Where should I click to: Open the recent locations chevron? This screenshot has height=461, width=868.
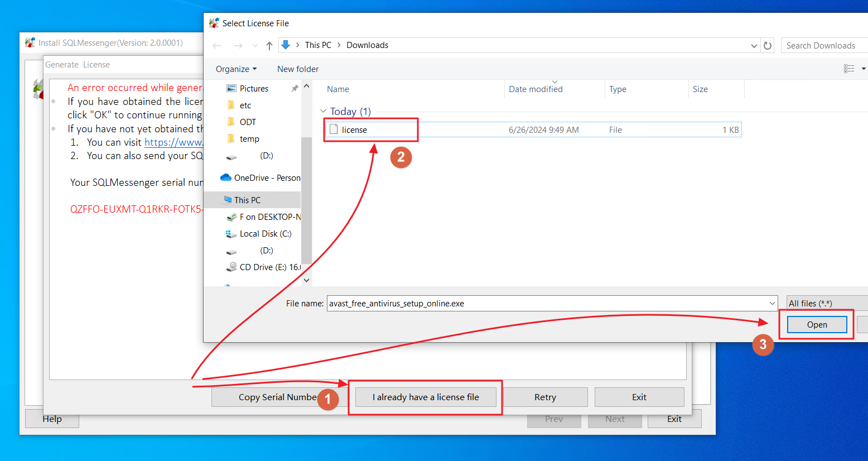point(255,46)
